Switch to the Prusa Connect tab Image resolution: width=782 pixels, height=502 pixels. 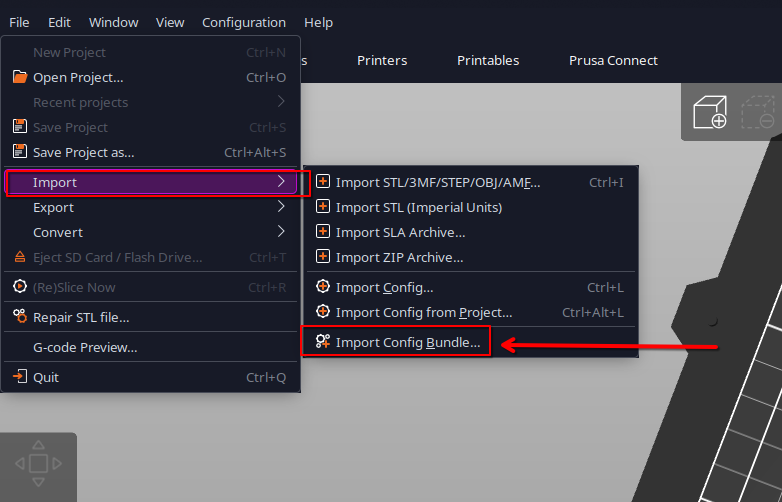pos(613,60)
